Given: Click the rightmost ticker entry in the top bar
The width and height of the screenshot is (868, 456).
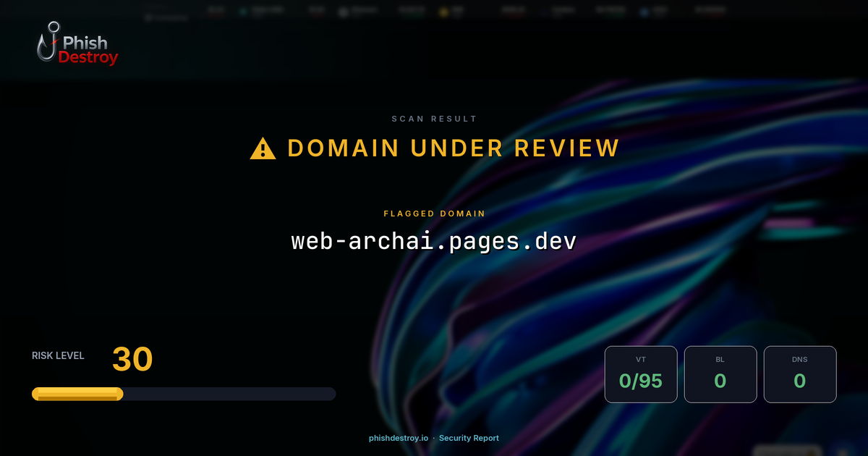Looking at the screenshot, I should (709, 9).
